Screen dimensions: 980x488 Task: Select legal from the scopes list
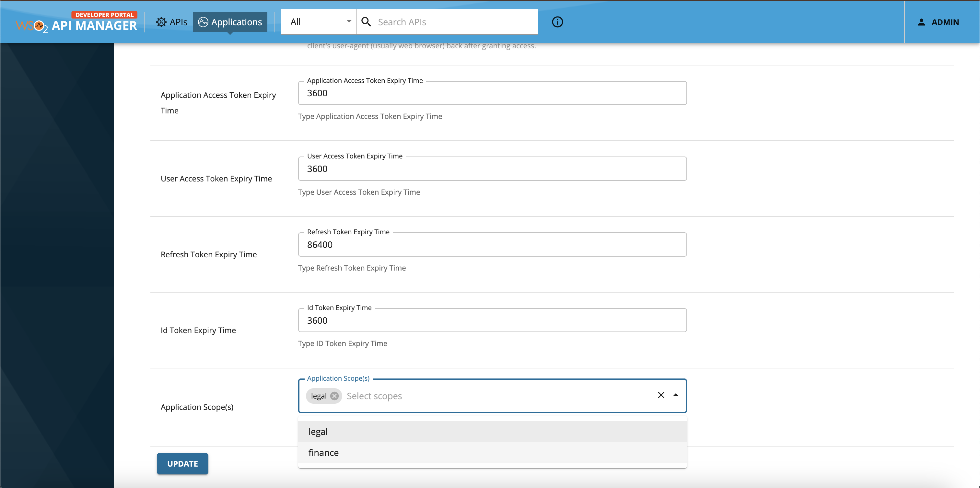pos(318,431)
